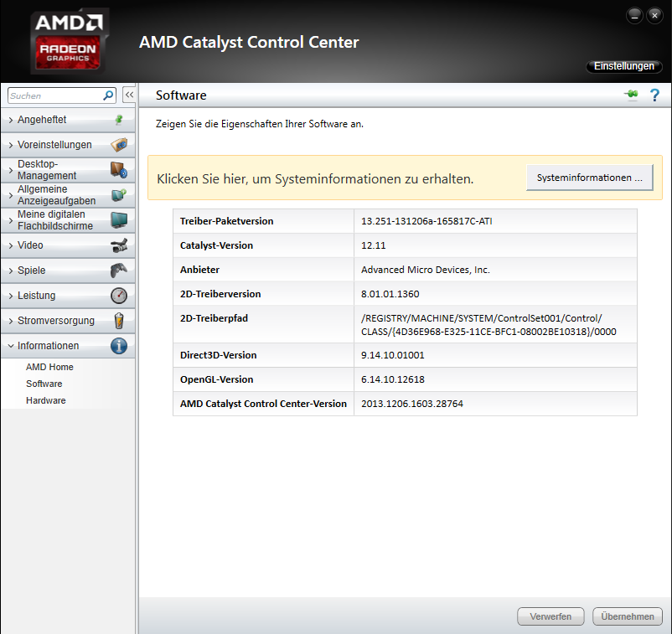
Task: Click the OpenGL-Version label
Action: 216,379
